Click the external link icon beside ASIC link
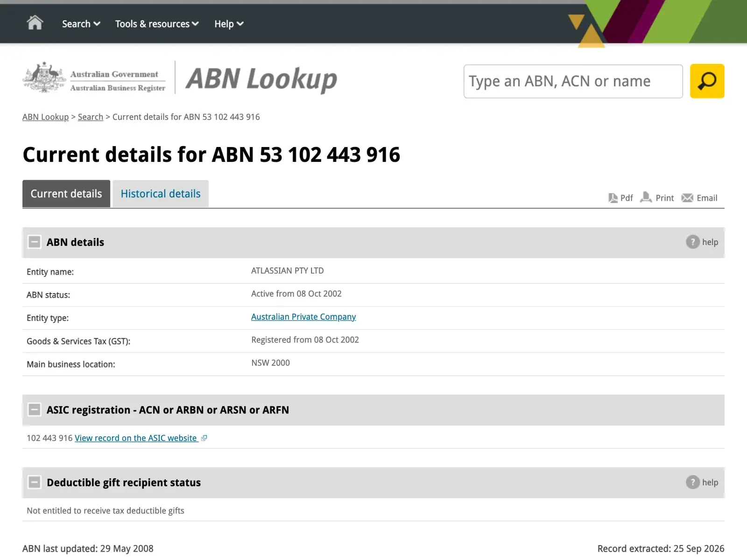 click(204, 438)
